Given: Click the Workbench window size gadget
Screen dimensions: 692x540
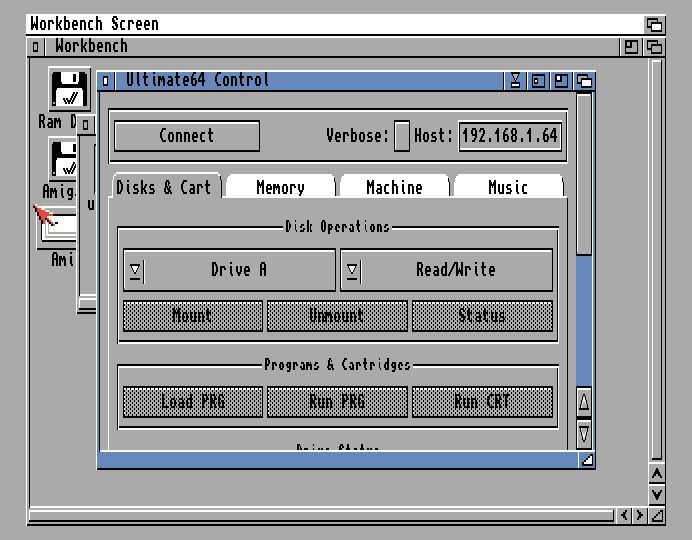Looking at the screenshot, I should 657,515.
